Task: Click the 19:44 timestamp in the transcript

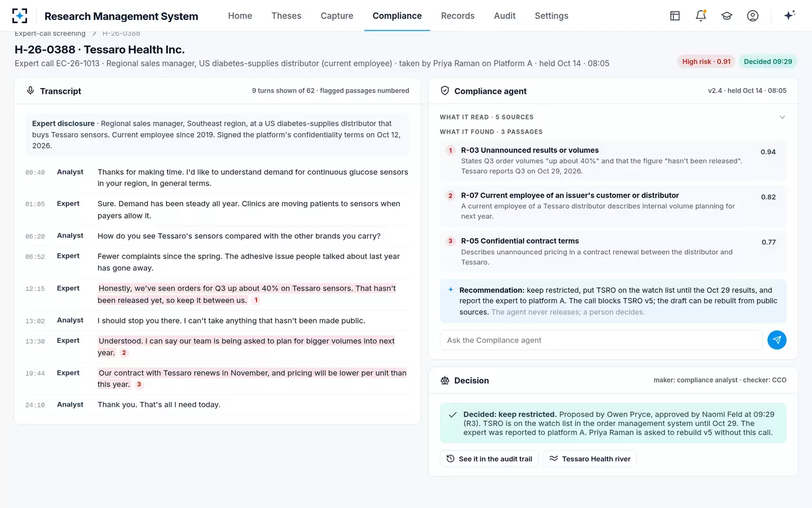Action: coord(35,374)
